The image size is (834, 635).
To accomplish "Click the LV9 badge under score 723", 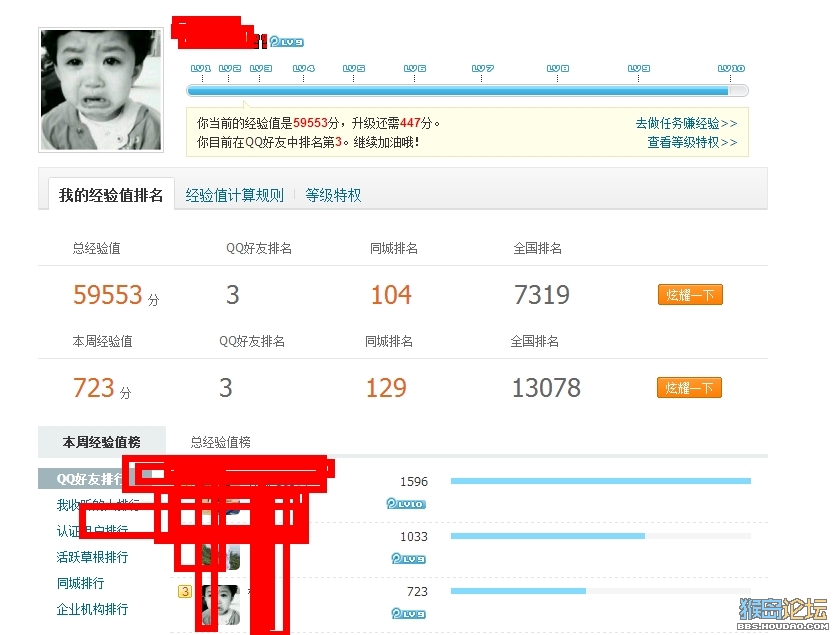I will (408, 614).
